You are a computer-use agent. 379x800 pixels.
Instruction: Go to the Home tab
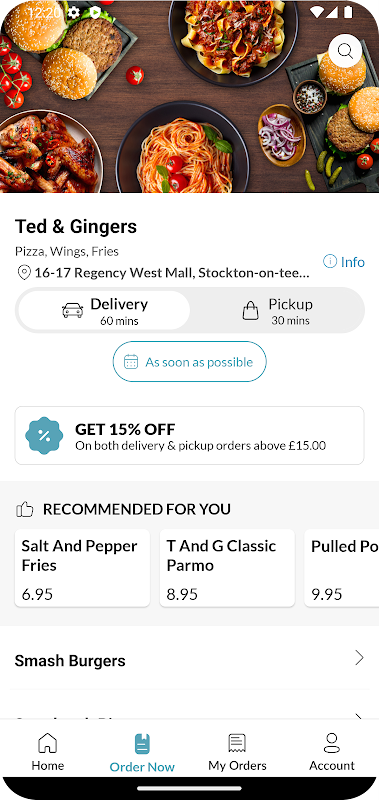(47, 752)
